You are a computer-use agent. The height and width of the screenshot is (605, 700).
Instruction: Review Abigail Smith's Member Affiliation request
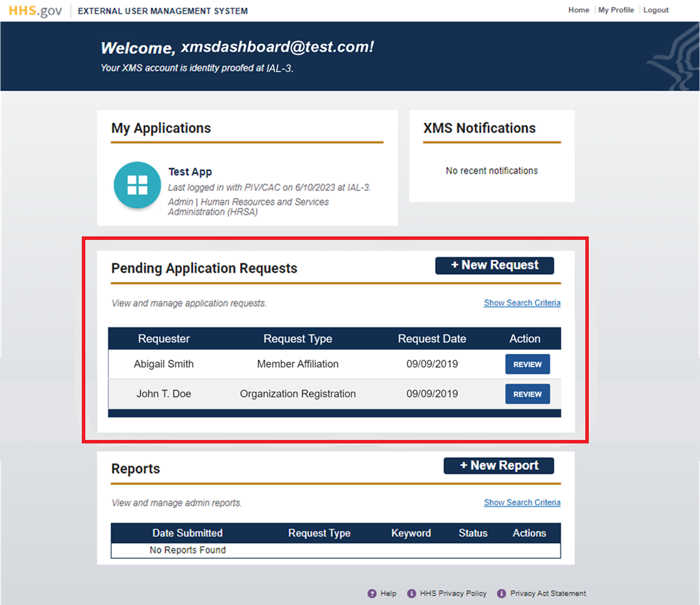[x=527, y=364]
